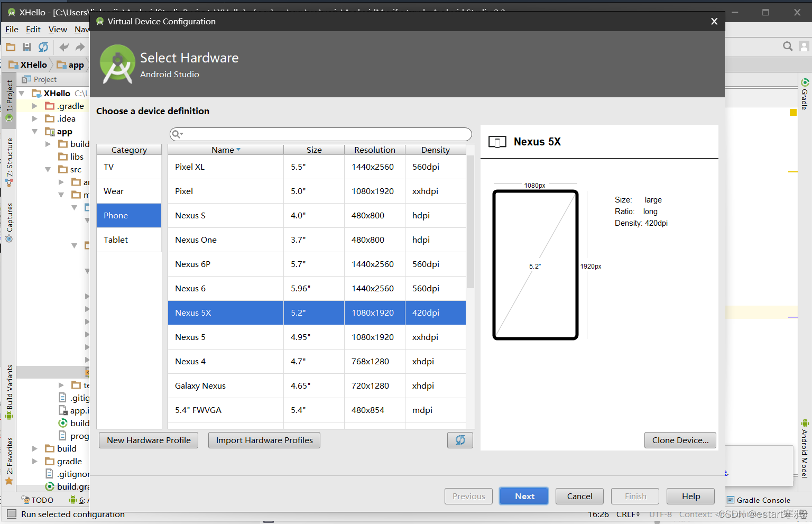Image resolution: width=812 pixels, height=524 pixels.
Task: Open the View menu
Action: pyautogui.click(x=58, y=29)
